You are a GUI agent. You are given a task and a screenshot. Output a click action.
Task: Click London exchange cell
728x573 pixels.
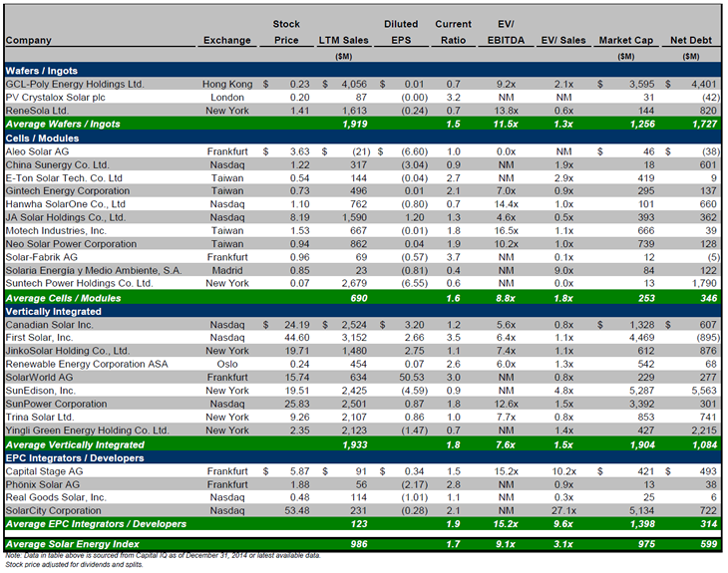point(227,98)
